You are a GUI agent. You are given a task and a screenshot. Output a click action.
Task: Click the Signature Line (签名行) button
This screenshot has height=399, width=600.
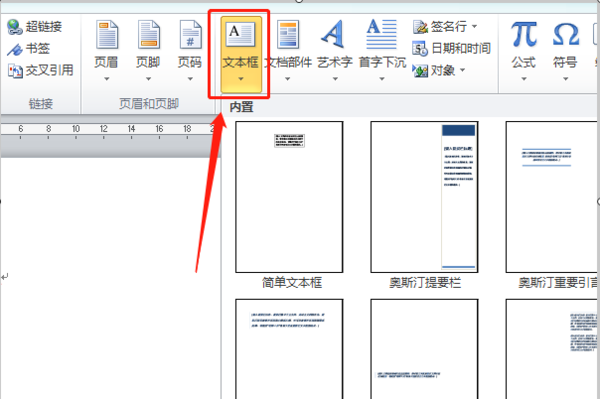coord(440,27)
